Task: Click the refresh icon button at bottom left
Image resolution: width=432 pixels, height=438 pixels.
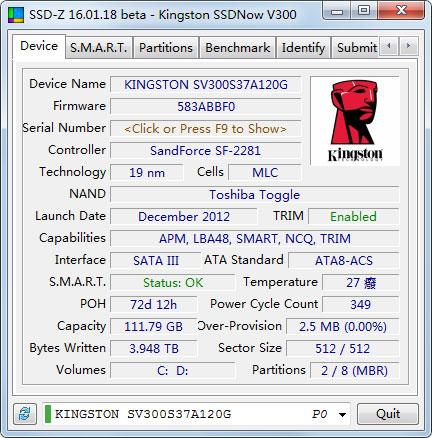Action: coord(25,414)
